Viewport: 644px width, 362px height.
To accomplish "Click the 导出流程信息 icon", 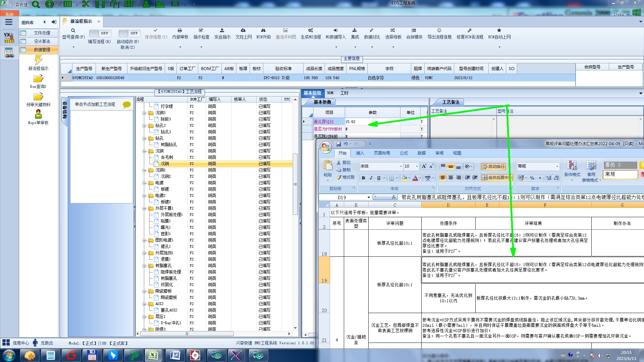I will pos(439,31).
